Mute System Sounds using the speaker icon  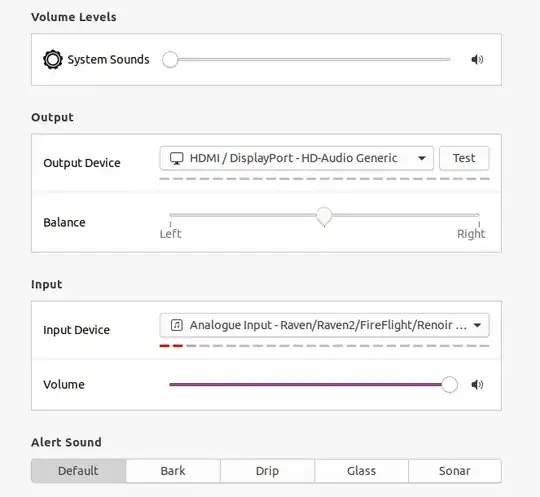pyautogui.click(x=477, y=60)
